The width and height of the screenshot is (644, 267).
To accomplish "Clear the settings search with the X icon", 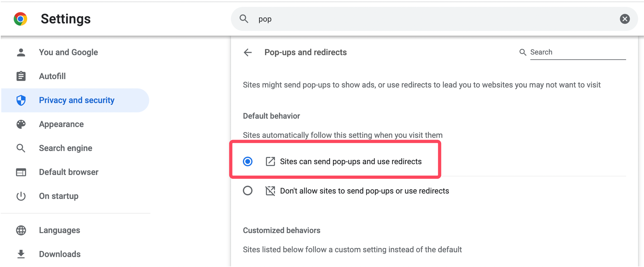I will coord(625,19).
